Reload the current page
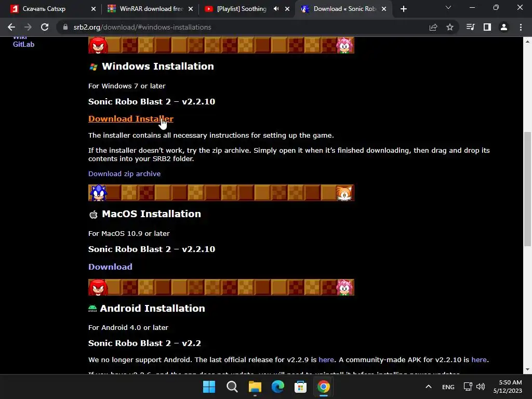532x399 pixels. pos(45,27)
